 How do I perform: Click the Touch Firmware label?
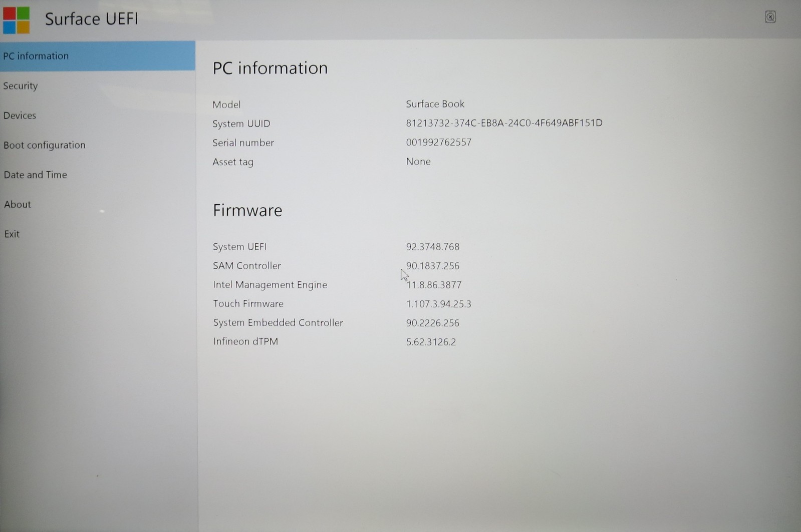pyautogui.click(x=248, y=304)
